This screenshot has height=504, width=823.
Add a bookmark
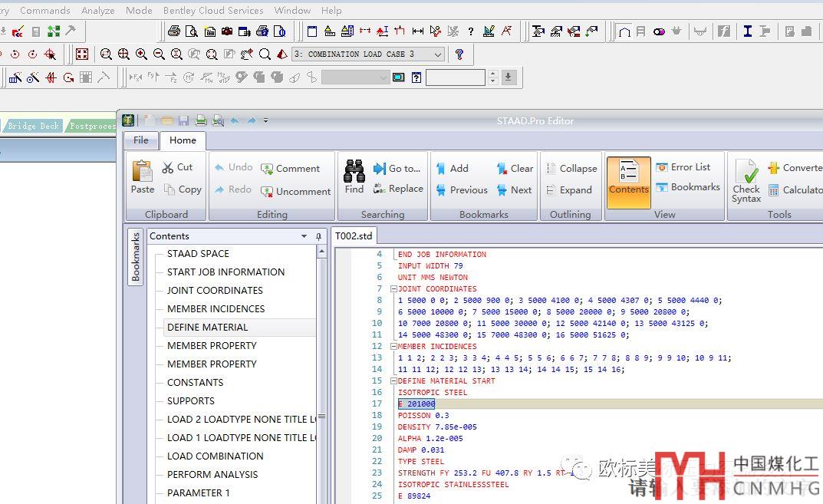click(x=451, y=169)
